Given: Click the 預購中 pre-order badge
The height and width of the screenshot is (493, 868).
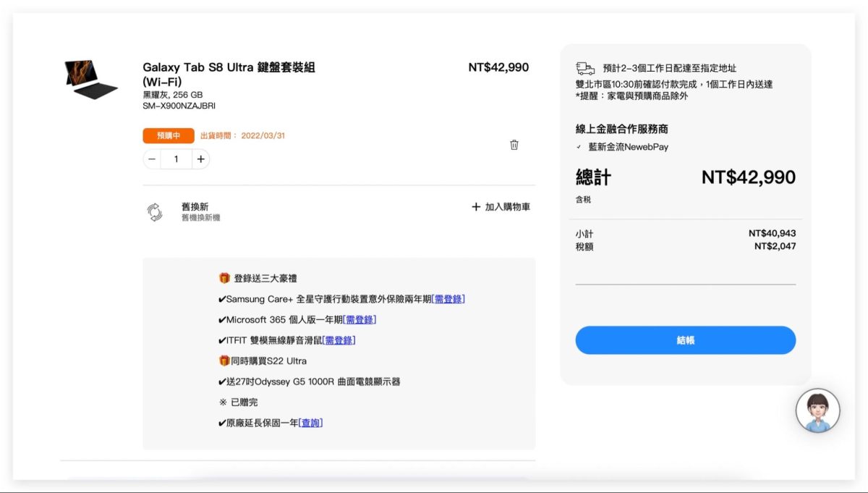Looking at the screenshot, I should point(169,136).
